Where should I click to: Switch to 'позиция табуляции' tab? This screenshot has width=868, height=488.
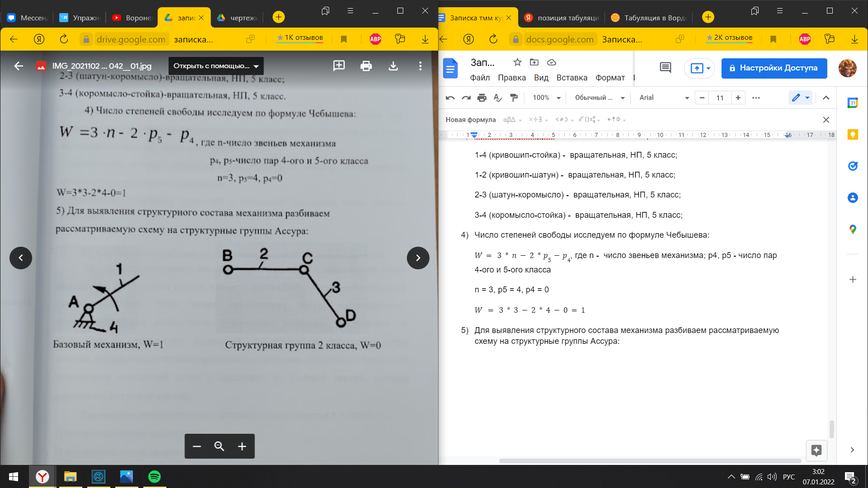[561, 18]
